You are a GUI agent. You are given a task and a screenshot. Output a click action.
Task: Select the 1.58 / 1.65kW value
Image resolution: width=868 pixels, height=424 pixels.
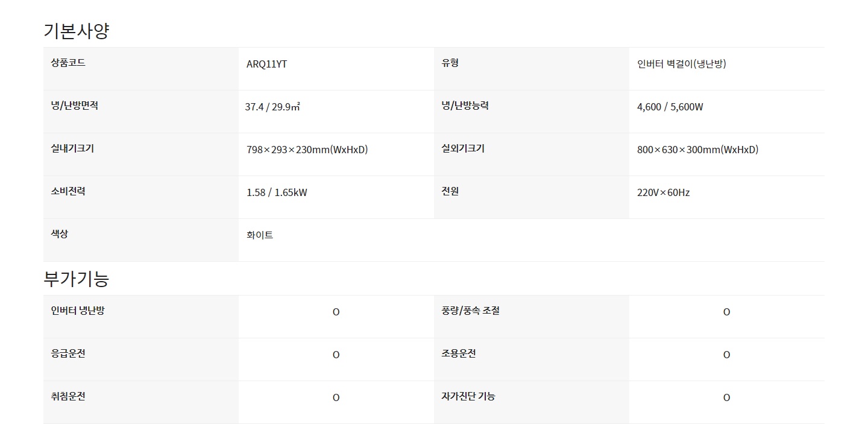277,192
